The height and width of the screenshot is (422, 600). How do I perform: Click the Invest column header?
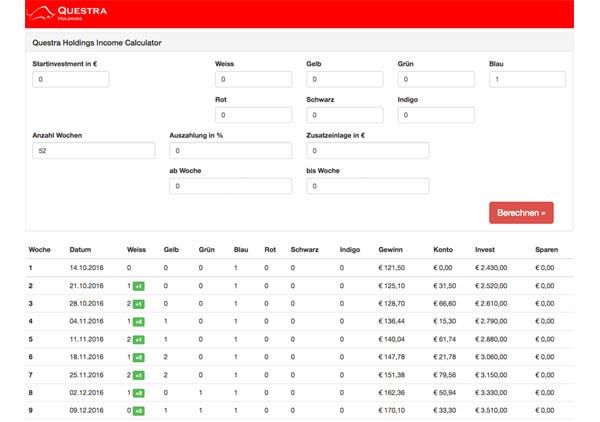(x=485, y=249)
